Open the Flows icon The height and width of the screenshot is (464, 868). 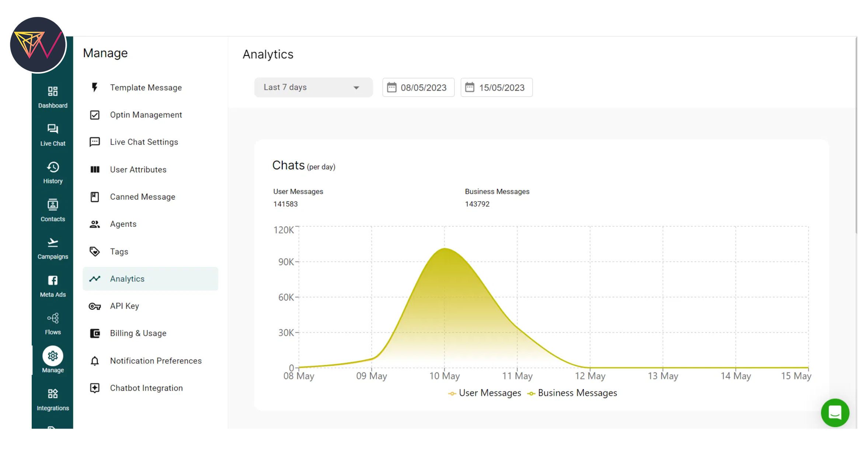53,318
